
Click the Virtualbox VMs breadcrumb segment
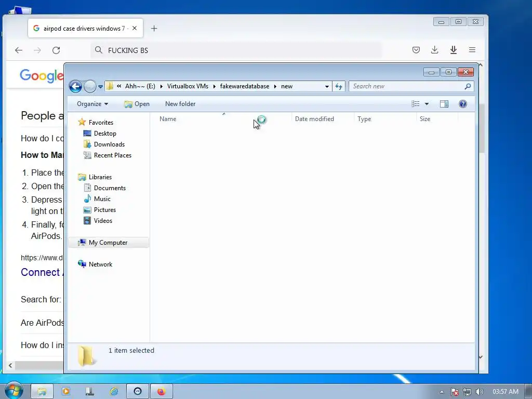coord(188,86)
